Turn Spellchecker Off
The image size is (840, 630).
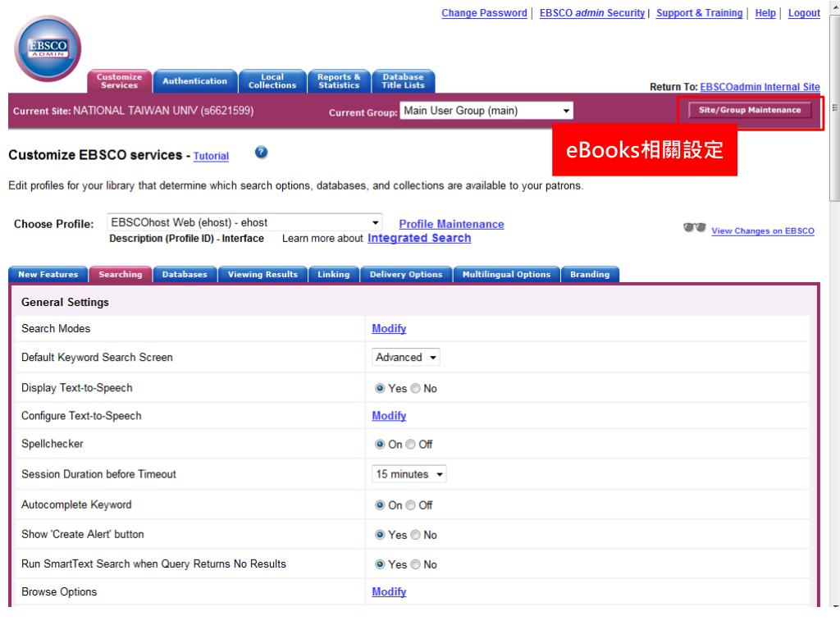point(410,444)
